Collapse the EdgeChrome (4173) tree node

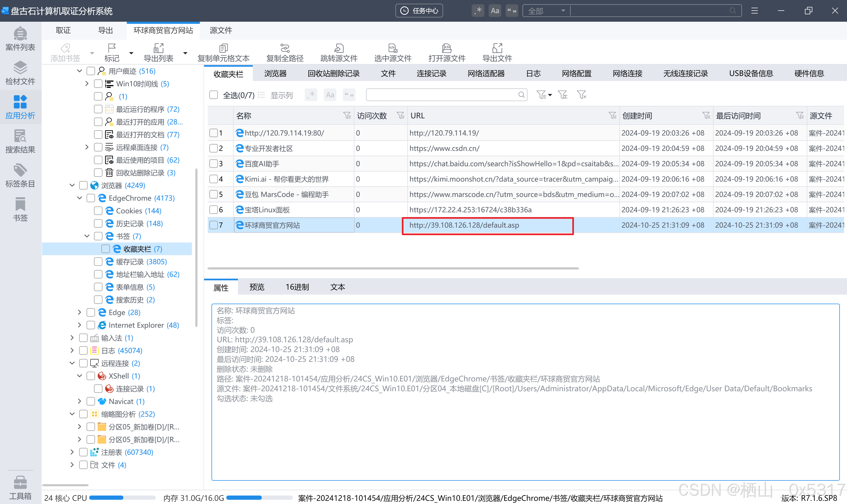(79, 198)
